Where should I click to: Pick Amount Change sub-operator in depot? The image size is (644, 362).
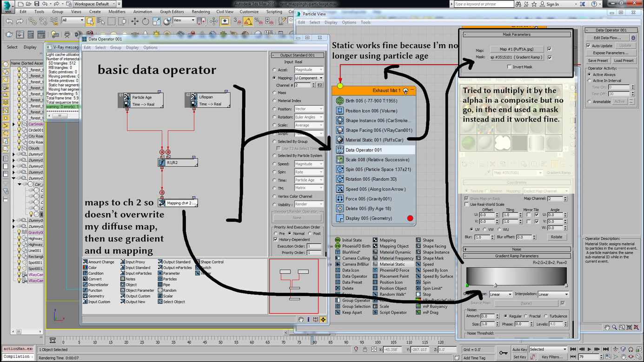point(99,262)
